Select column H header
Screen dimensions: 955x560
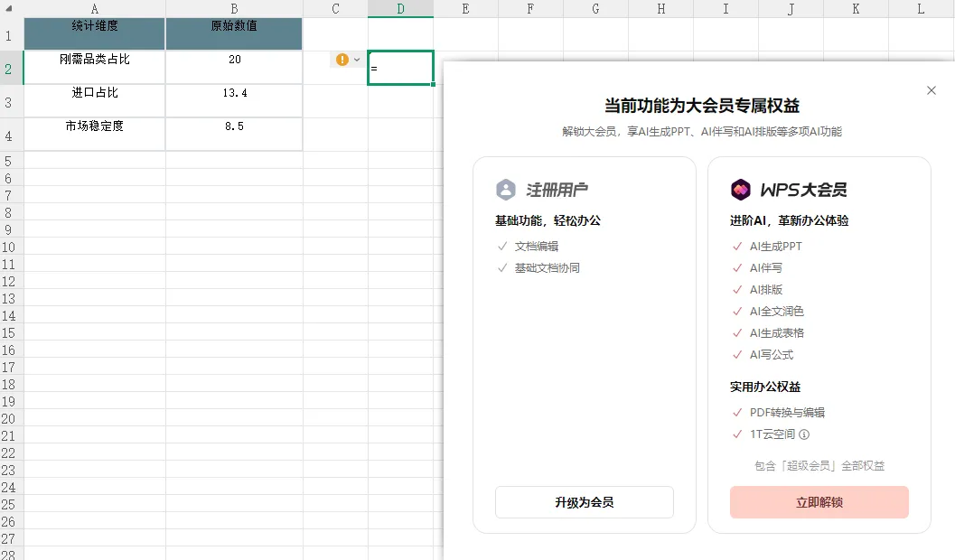(660, 8)
